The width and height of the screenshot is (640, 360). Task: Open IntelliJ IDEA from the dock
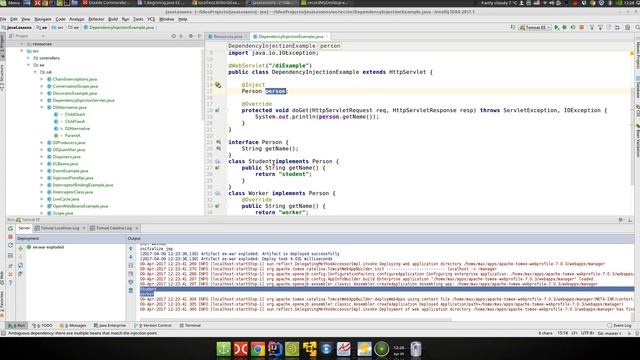pos(275,349)
